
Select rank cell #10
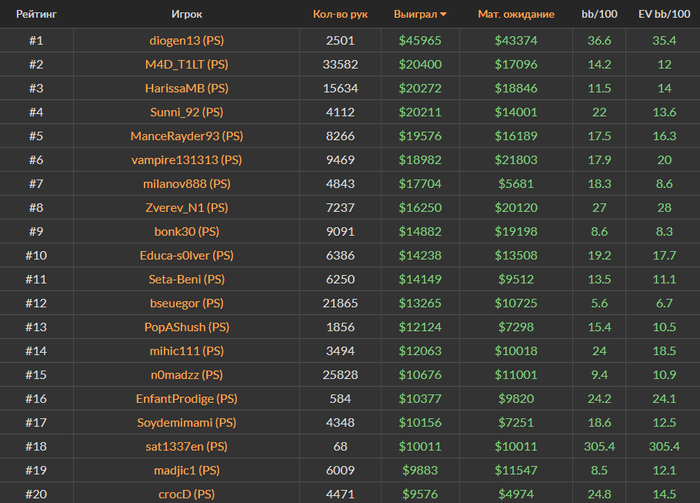click(x=36, y=255)
